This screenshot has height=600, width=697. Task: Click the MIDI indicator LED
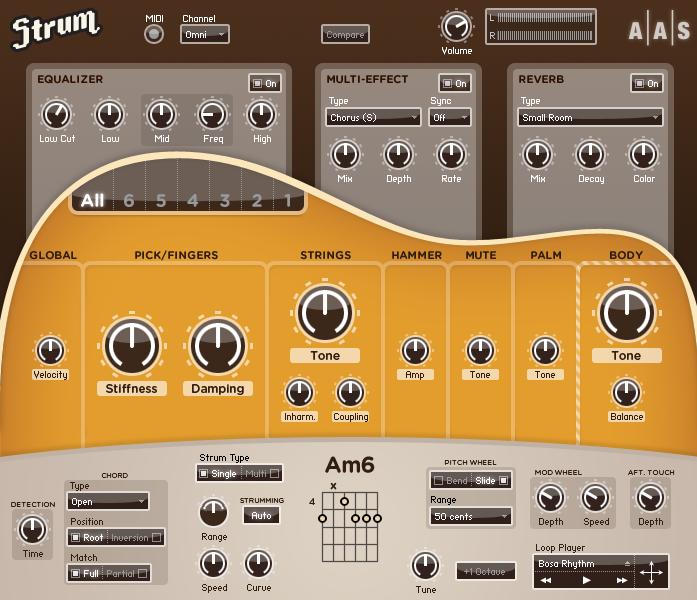(154, 34)
